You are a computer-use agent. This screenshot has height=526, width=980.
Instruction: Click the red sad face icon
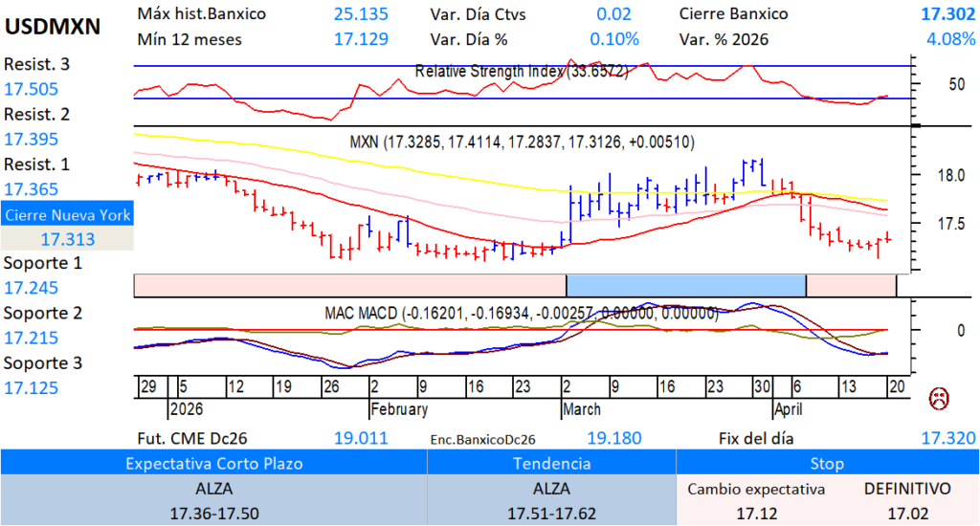tap(939, 397)
